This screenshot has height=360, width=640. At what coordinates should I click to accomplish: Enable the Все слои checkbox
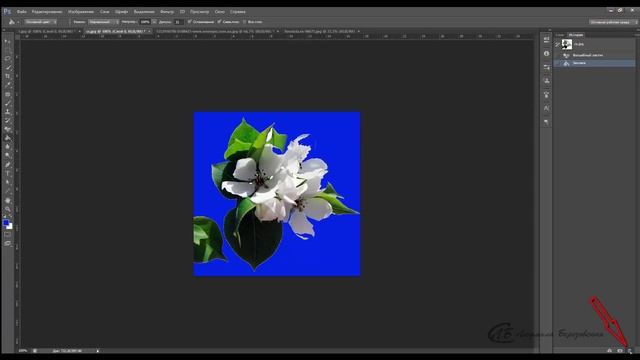coord(244,22)
